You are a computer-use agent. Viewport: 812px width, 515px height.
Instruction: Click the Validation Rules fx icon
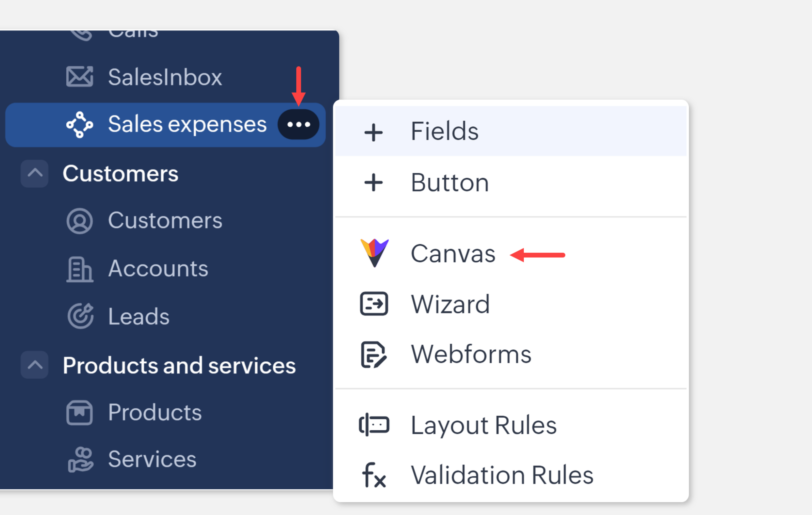point(374,475)
